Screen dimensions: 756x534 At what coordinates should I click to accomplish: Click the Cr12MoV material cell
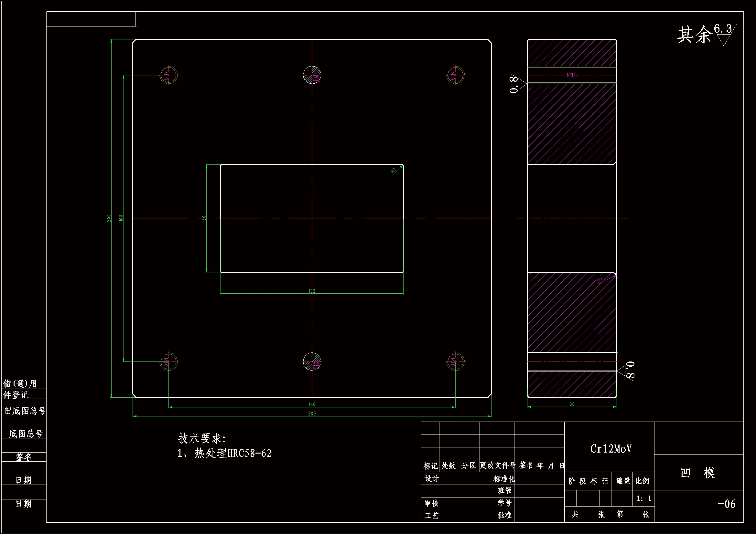611,449
